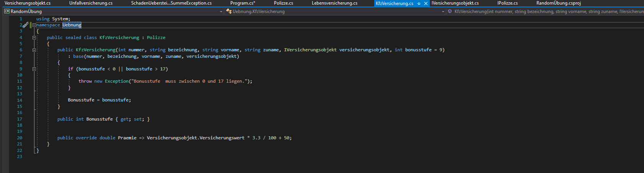Screen dimensions: 644x173
Task: Click the class icon beside Uebnung.KfzVersicherung
Action: tap(229, 11)
